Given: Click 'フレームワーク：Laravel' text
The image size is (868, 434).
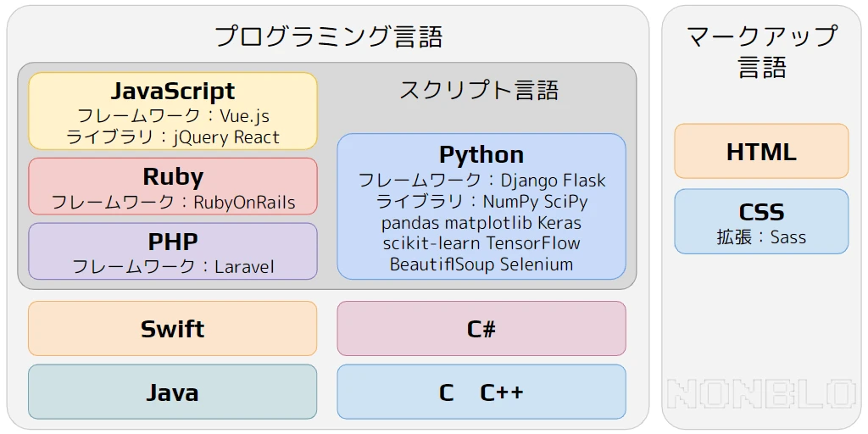Looking at the screenshot, I should coord(173,267).
